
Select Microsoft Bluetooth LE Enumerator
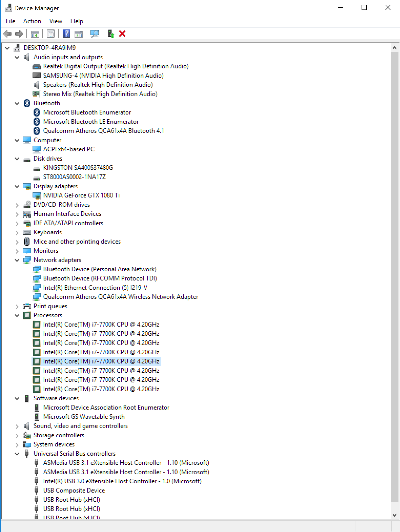91,122
